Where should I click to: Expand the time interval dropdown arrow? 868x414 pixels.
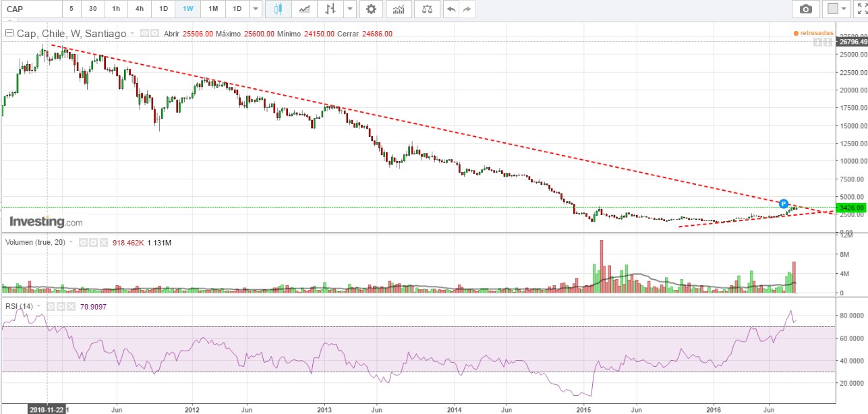(255, 9)
